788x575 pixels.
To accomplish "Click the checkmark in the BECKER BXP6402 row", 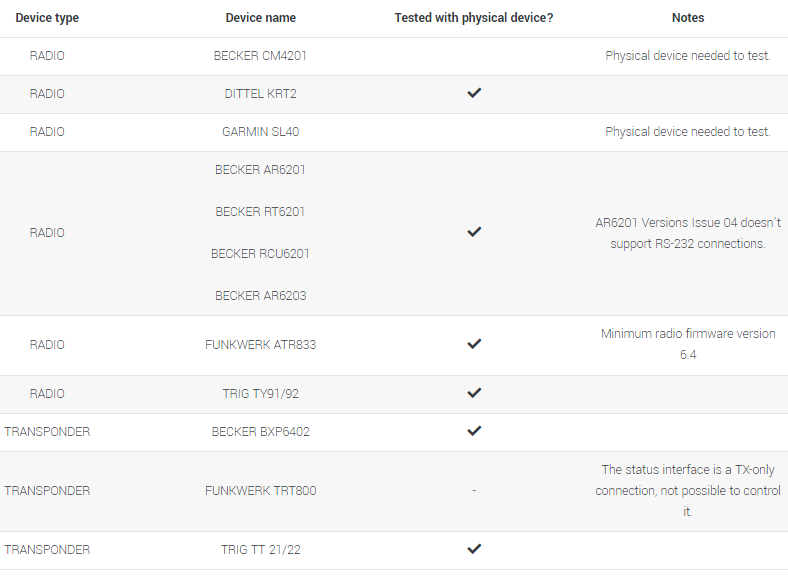I will (474, 431).
